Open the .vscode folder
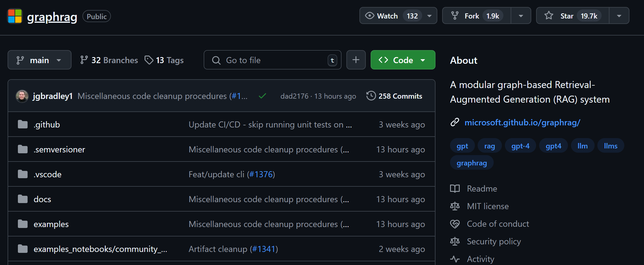 click(x=48, y=175)
